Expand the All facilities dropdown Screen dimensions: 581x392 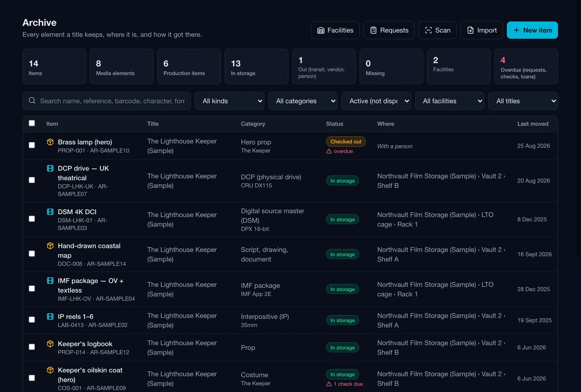pos(450,101)
